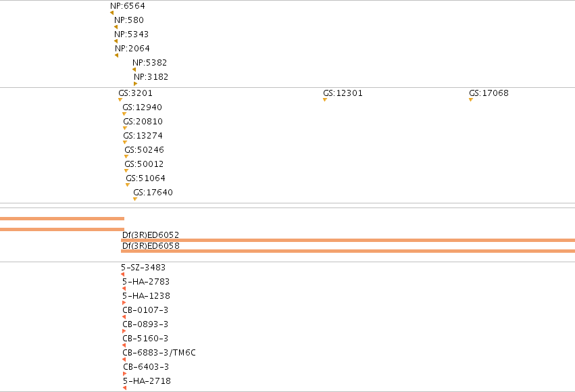This screenshot has height=392, width=575.
Task: Click the GS:20810 text label
Action: (143, 122)
